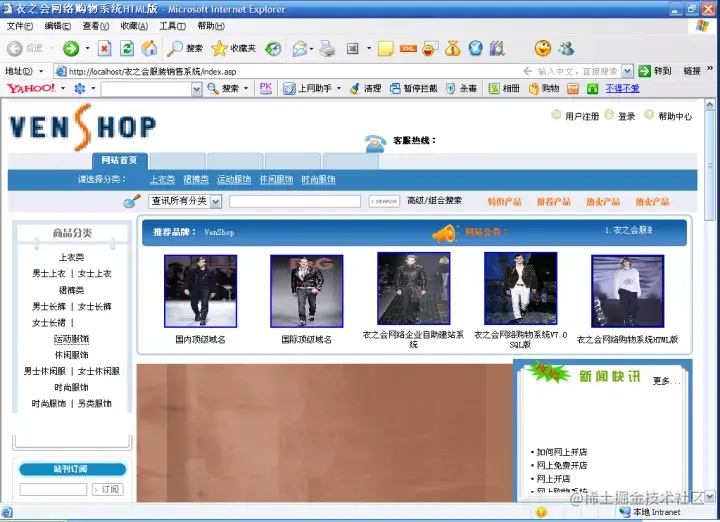The image size is (720, 522).
Task: Expand the Yahoo! logo dropdown arrow
Action: (x=63, y=88)
